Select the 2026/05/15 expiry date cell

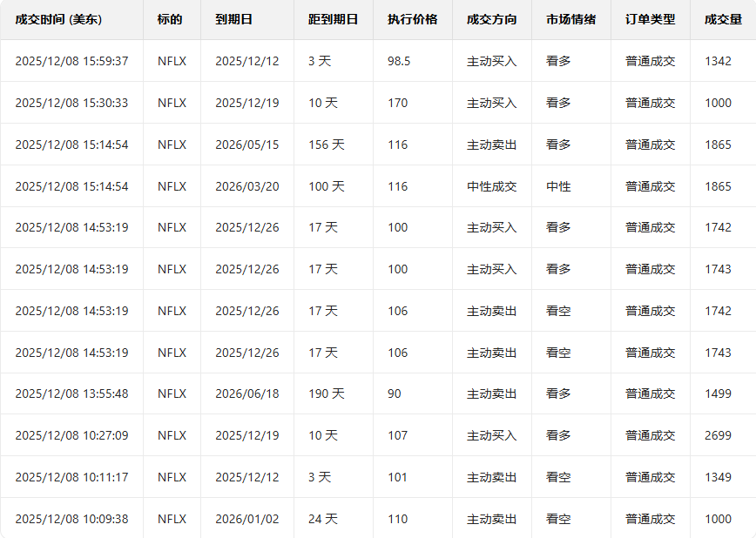click(247, 145)
